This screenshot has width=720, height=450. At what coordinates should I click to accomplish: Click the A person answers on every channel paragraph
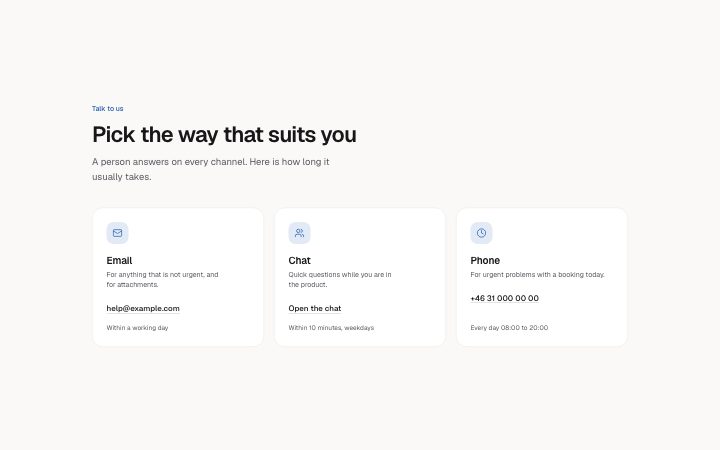pos(211,169)
